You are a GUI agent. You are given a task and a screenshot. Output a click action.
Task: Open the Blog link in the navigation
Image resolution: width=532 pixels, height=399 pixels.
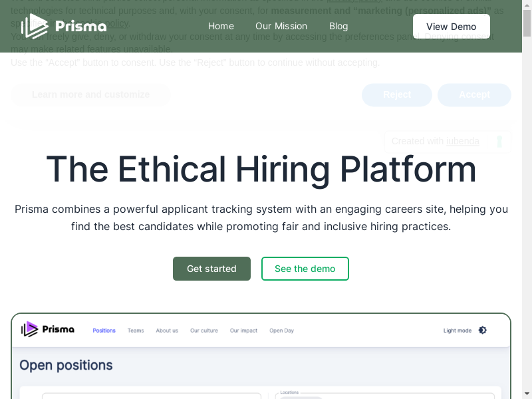(338, 26)
